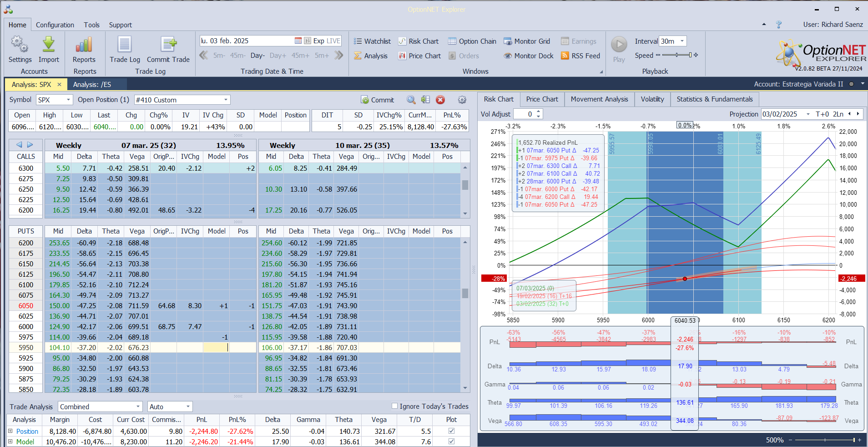Step projection date back with left arrow
The height and width of the screenshot is (447, 868).
coord(849,114)
